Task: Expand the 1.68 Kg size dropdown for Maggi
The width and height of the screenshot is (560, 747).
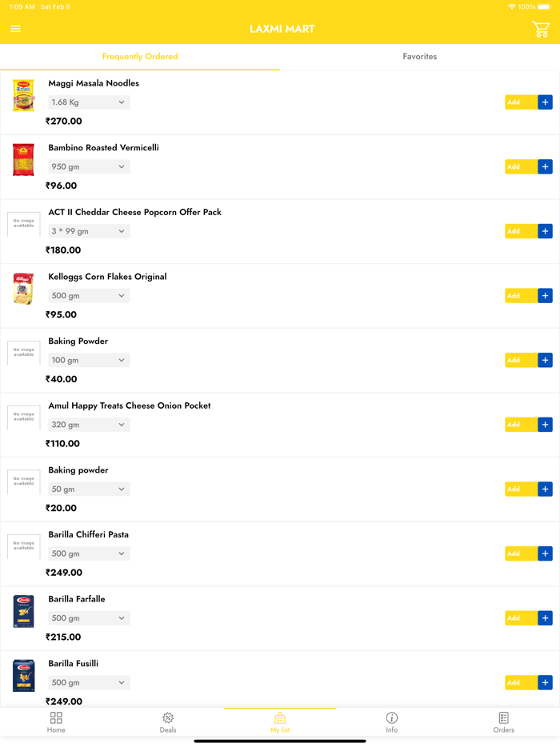Action: (89, 102)
